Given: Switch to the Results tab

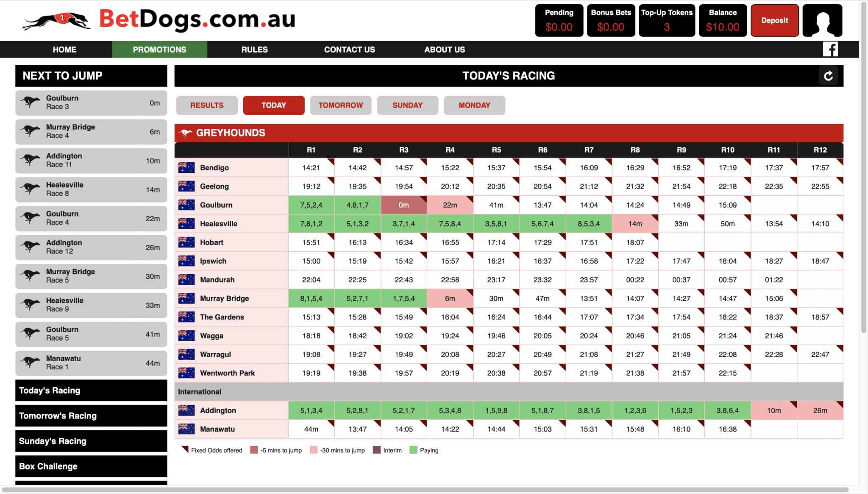Looking at the screenshot, I should tap(207, 105).
